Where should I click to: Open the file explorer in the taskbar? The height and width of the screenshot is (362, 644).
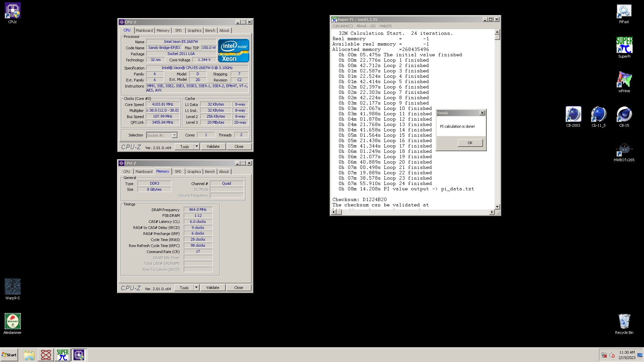pyautogui.click(x=29, y=355)
